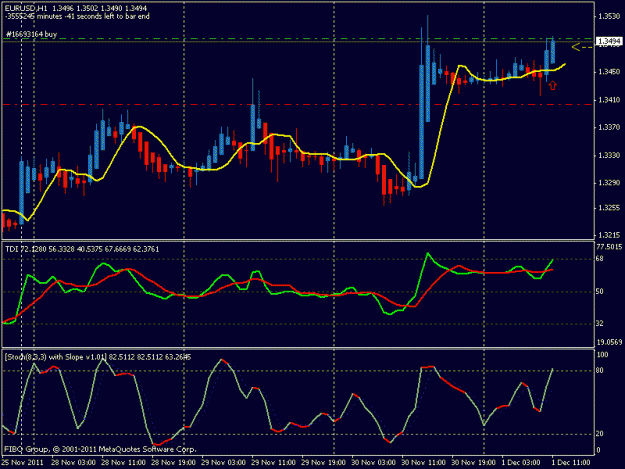Click the red up-arrow signal marker
This screenshot has height=469, width=625.
(552, 85)
